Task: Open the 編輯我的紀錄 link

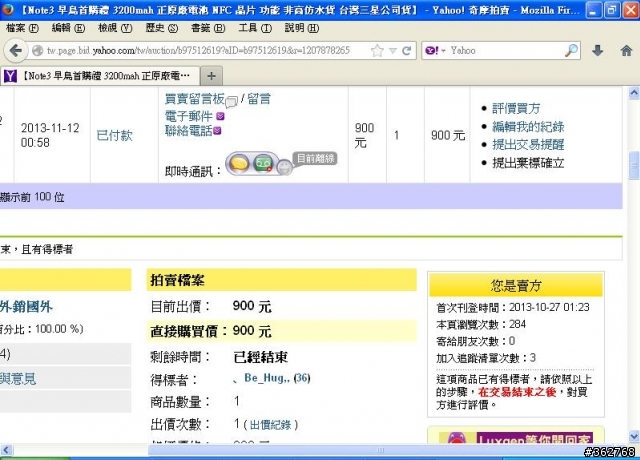Action: 528,127
